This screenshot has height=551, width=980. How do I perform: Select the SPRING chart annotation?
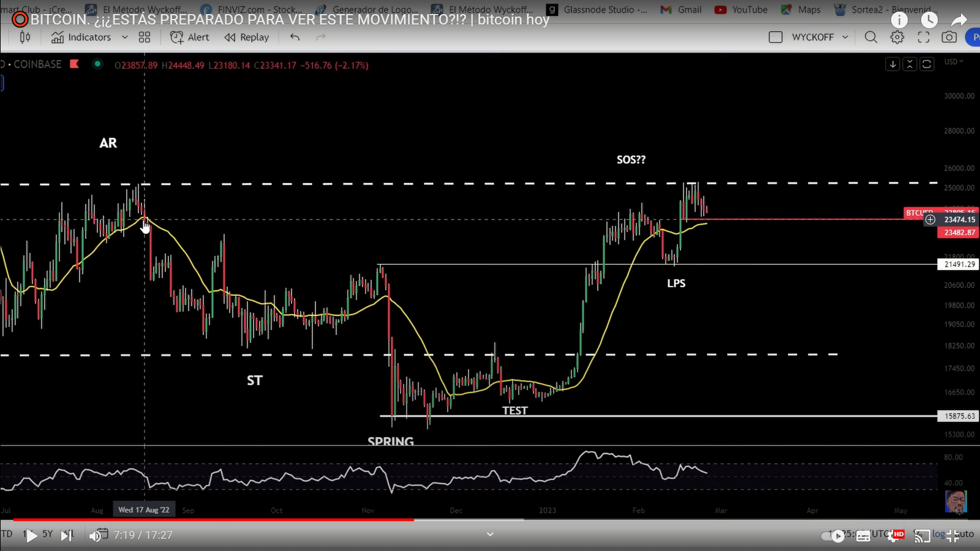tap(391, 441)
